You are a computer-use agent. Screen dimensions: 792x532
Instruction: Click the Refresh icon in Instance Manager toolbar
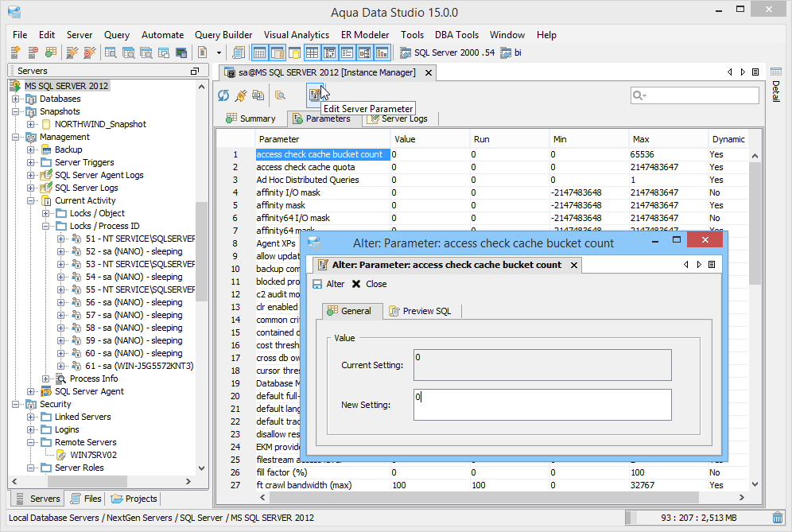pos(223,95)
